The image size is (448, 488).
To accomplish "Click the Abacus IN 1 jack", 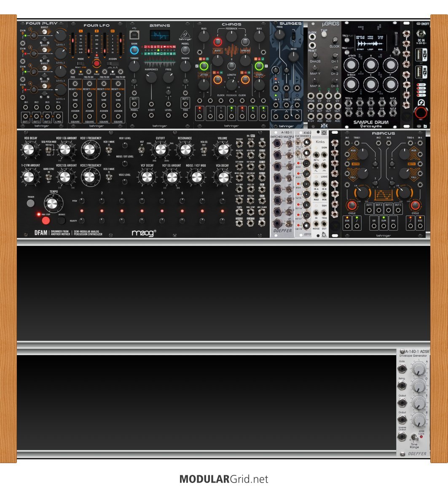I will click(x=347, y=143).
